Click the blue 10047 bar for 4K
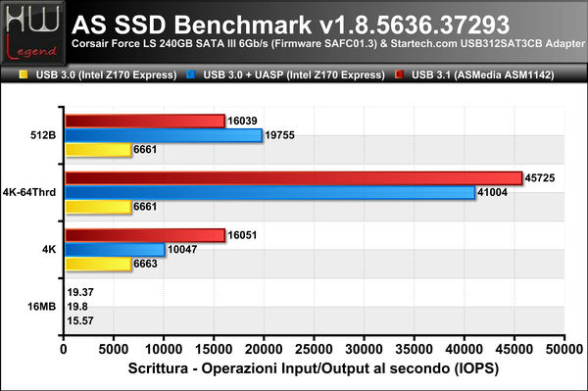The image size is (588, 391). (x=115, y=250)
